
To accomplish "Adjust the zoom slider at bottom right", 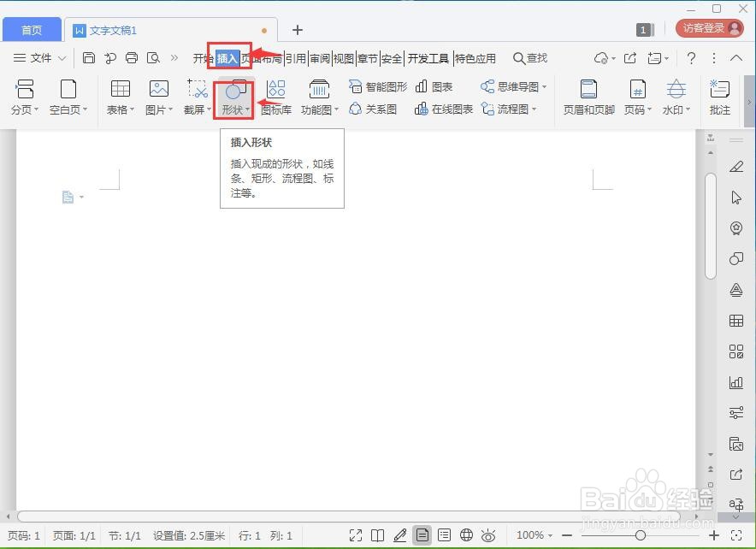I will (640, 534).
